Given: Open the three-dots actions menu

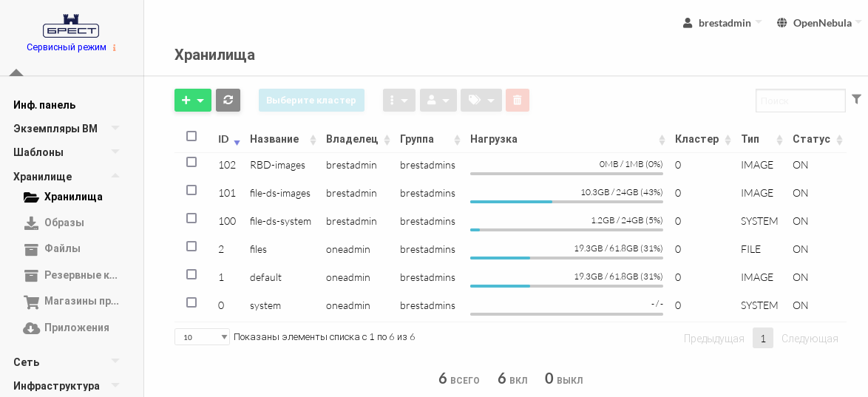Looking at the screenshot, I should point(399,101).
